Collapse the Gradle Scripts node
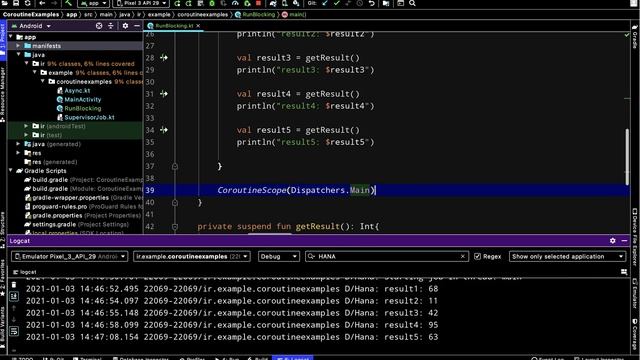The height and width of the screenshot is (360, 640). pos(10,171)
